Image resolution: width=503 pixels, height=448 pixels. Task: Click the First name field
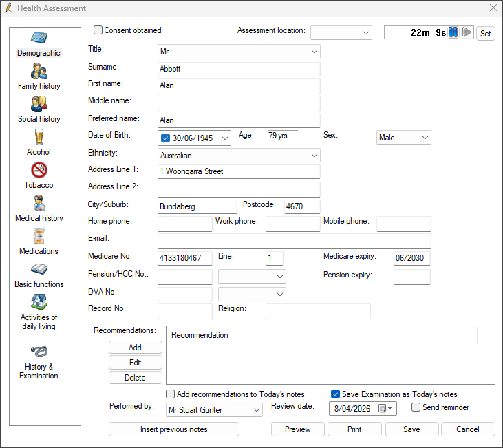239,86
